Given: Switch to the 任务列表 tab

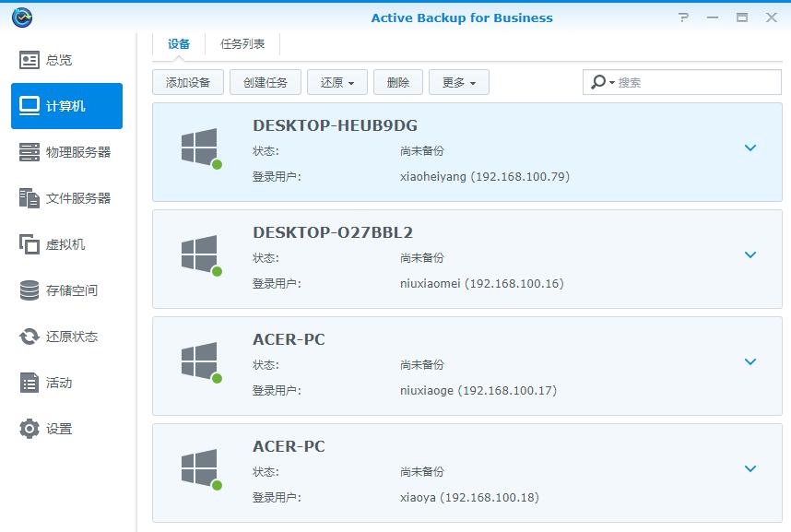Looking at the screenshot, I should [x=242, y=43].
